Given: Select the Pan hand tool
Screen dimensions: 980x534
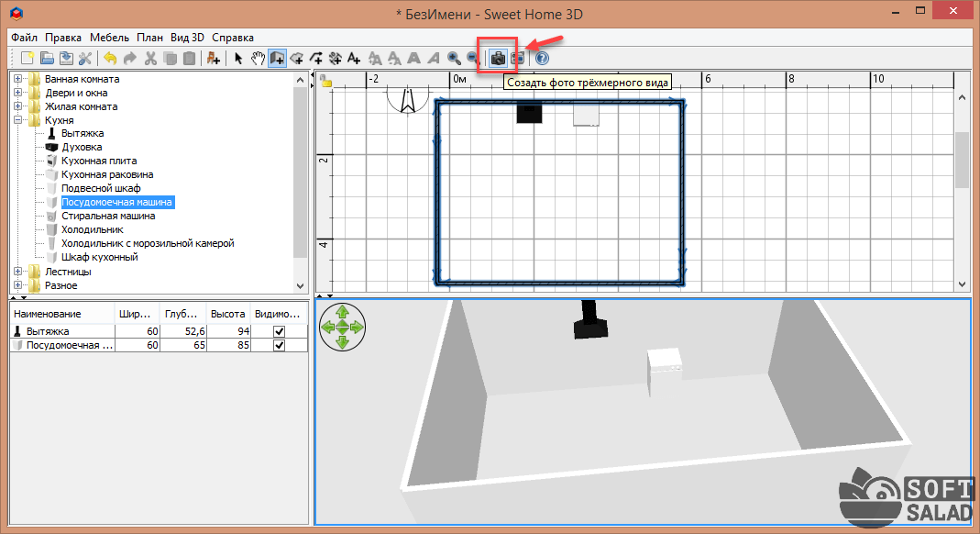Looking at the screenshot, I should click(258, 58).
